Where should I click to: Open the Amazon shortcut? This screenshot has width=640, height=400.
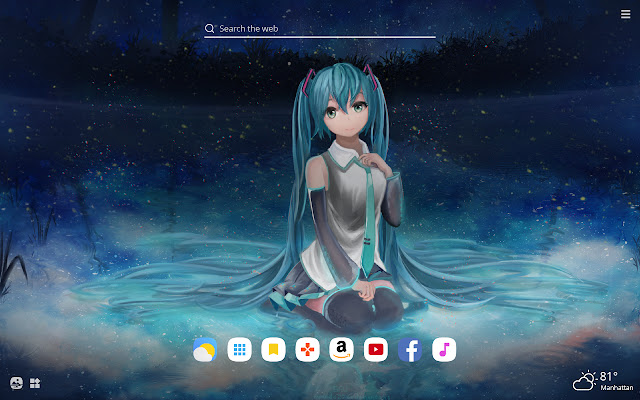click(342, 350)
